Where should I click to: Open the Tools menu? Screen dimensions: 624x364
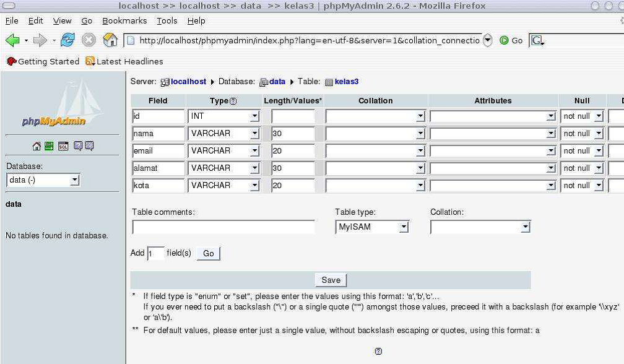[x=166, y=20]
